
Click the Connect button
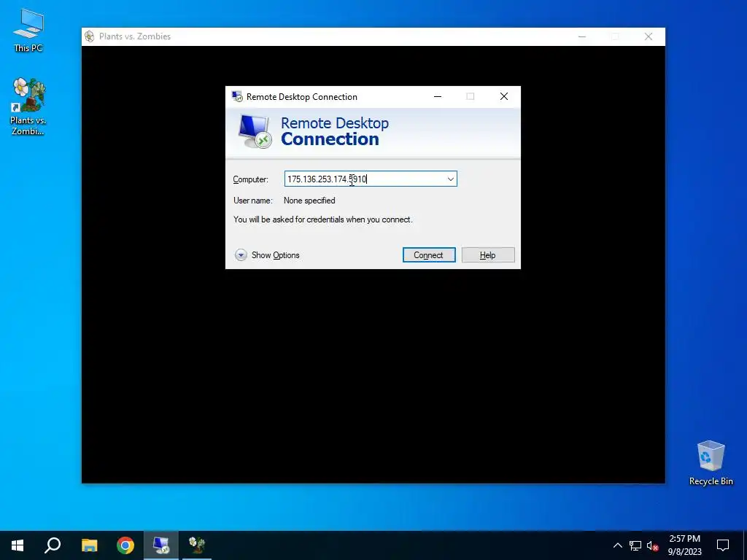(x=429, y=255)
